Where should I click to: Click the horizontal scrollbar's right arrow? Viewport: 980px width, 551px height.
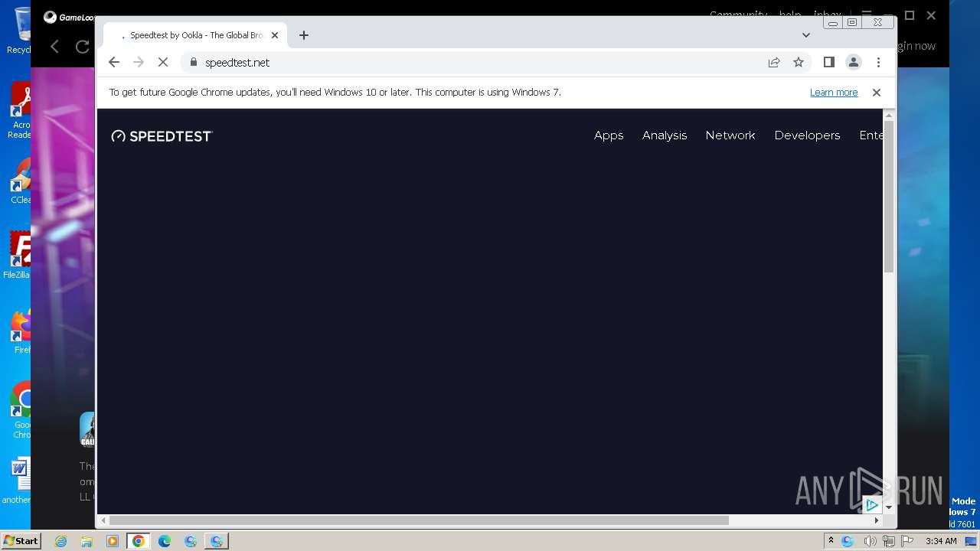point(877,520)
